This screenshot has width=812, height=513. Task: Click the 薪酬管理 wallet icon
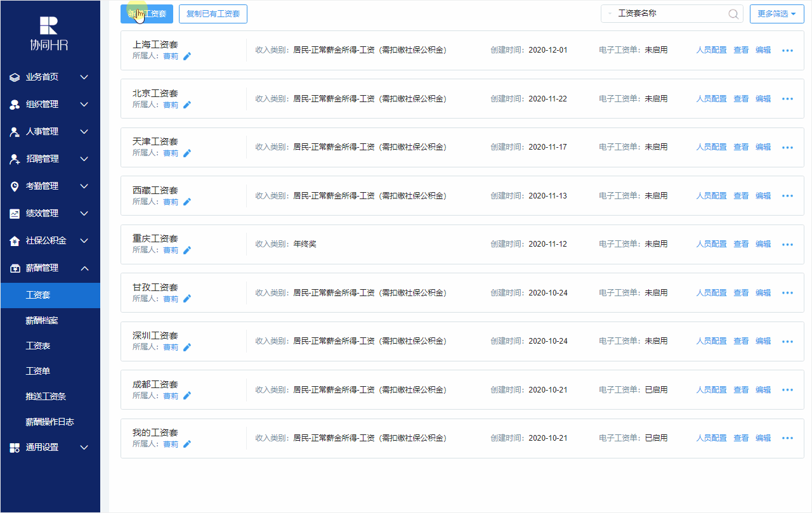tap(15, 268)
